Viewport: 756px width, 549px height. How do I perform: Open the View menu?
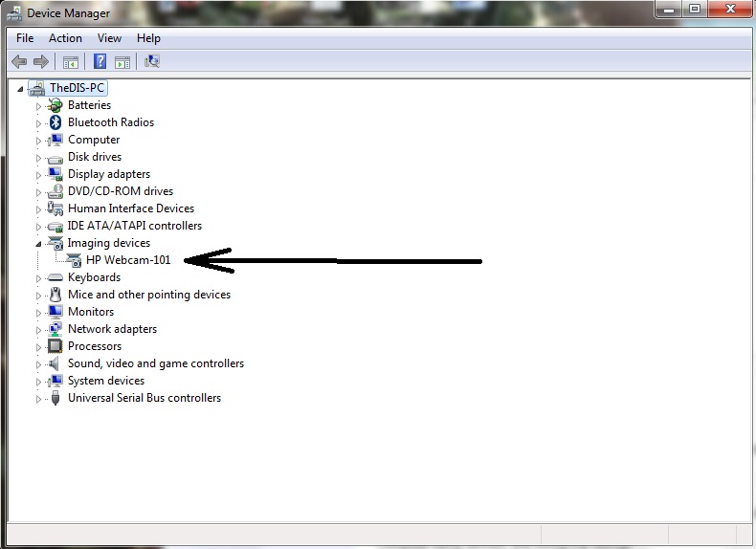pos(109,38)
